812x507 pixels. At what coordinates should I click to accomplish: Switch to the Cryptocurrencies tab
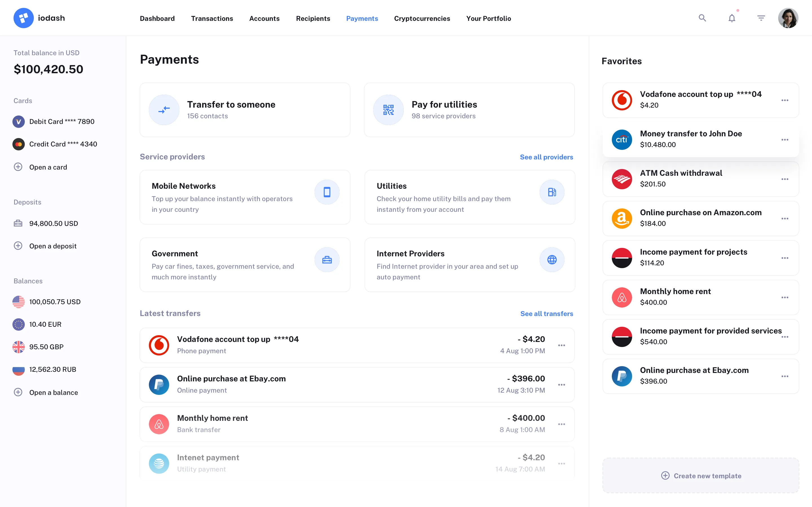pos(422,18)
